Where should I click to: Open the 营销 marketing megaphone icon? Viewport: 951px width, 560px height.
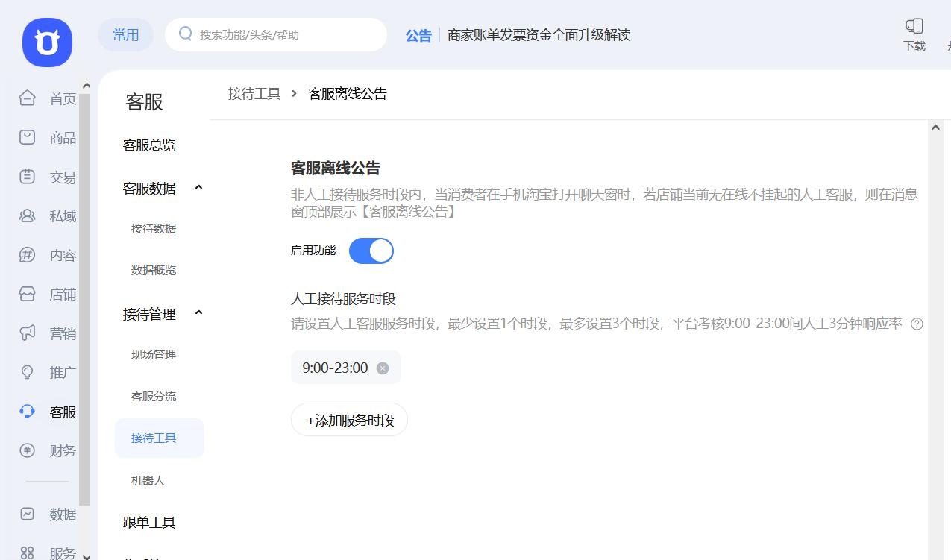click(28, 333)
